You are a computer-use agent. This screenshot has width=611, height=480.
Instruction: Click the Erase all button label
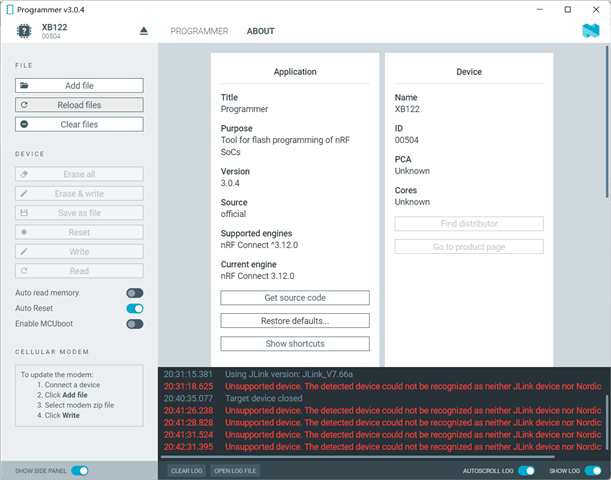(x=79, y=174)
